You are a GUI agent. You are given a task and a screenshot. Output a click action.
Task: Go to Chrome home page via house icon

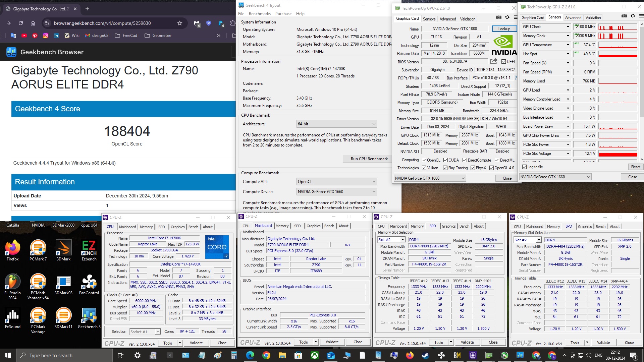33,23
